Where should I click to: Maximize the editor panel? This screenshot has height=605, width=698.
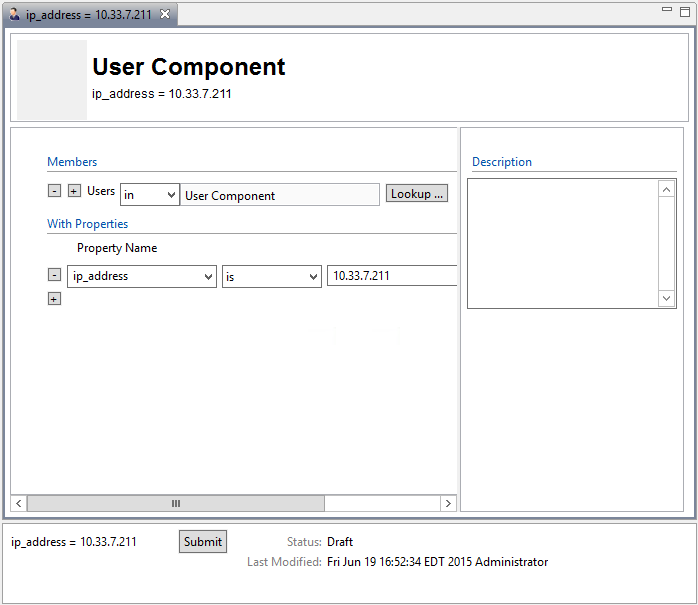685,10
